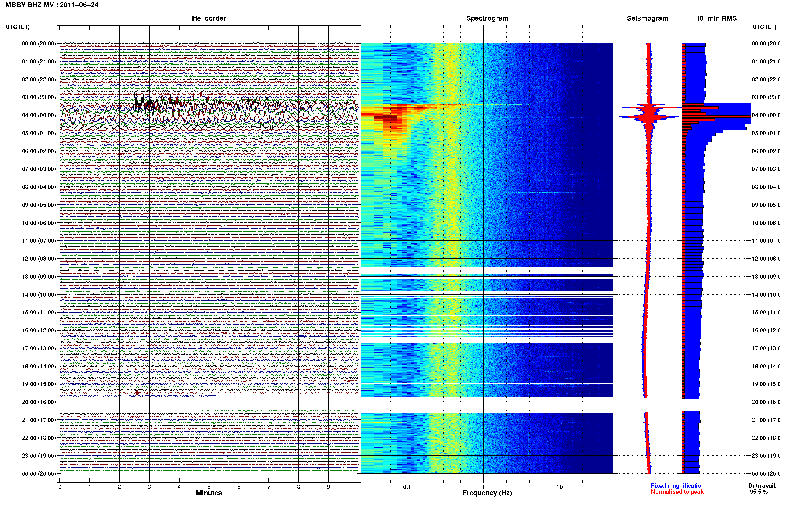
Task: Click the '18:00 (14:00)' left axis label
Action: [x=39, y=366]
